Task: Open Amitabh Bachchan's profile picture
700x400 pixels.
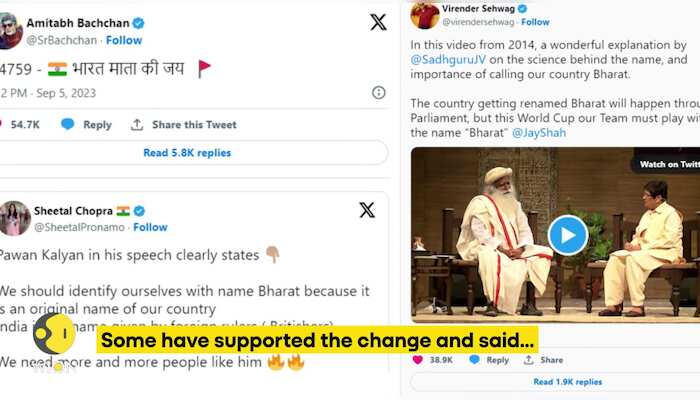Action: 9,31
